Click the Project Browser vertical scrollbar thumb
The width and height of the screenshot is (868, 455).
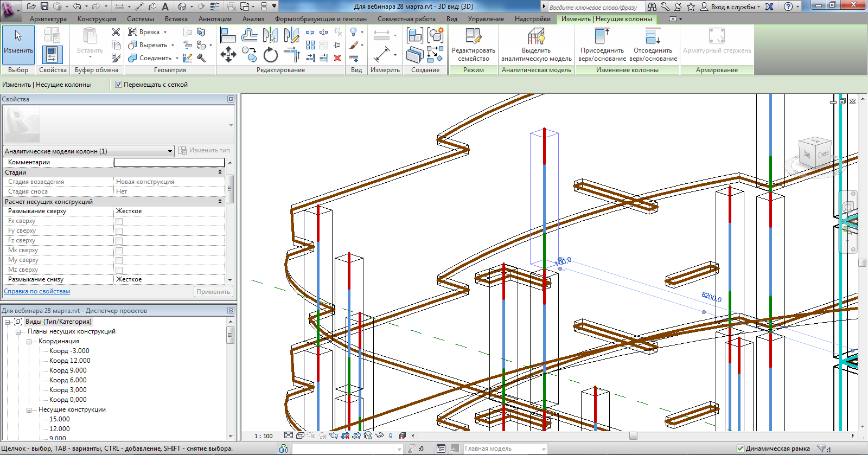(x=230, y=335)
